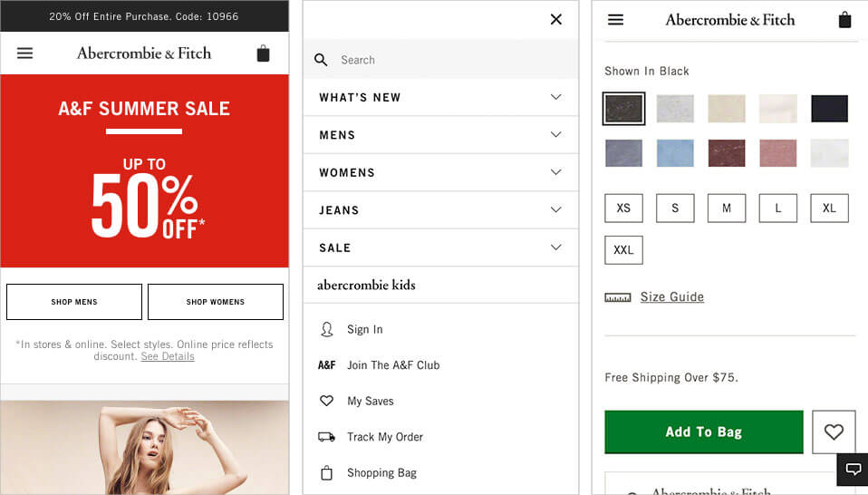Choose the navy color swatch
868x495 pixels.
click(x=829, y=109)
